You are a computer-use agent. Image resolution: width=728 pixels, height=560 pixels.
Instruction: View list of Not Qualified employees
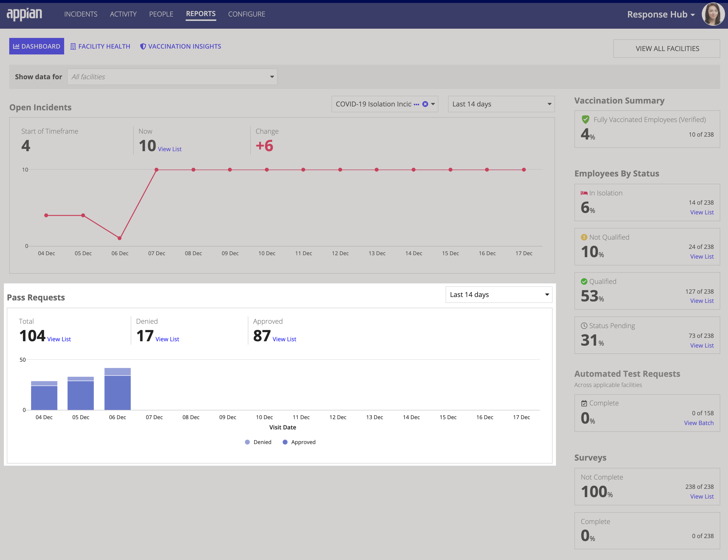pos(702,257)
